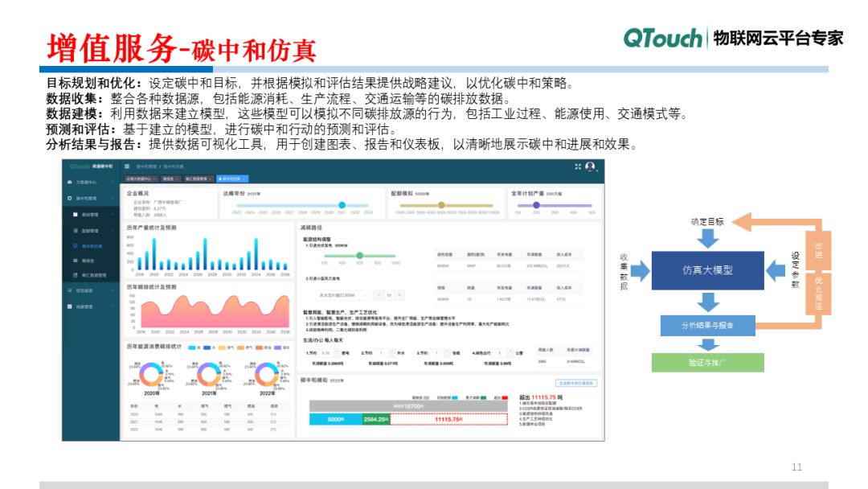Toggle the 水 legend swatch in the energy chart
868x489 pixels.
click(x=207, y=347)
